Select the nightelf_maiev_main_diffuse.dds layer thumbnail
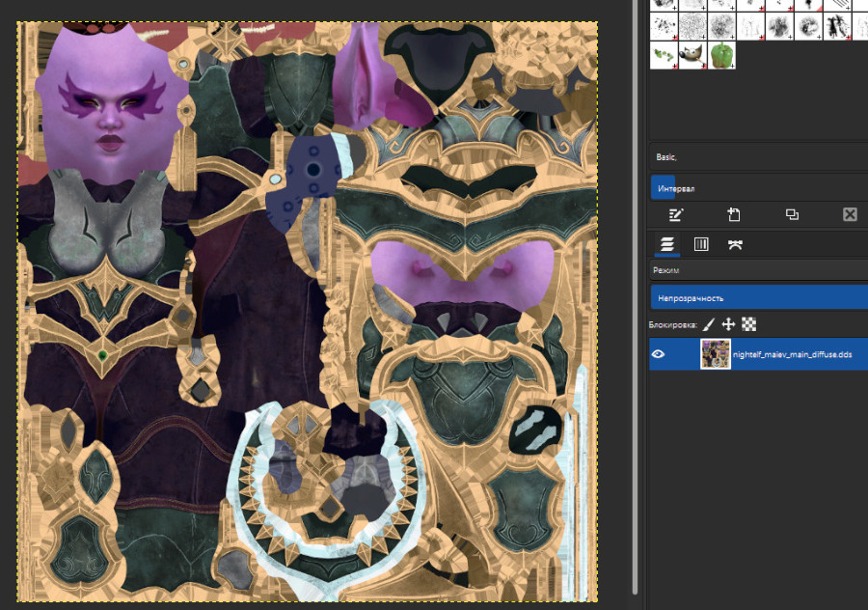The width and height of the screenshot is (868, 610). click(x=716, y=354)
